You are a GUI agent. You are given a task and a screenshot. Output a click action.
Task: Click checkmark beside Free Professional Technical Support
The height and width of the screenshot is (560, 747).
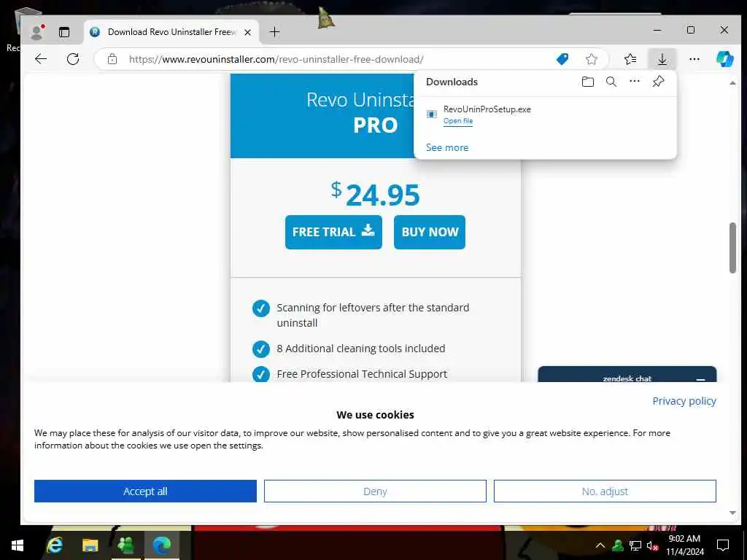click(x=260, y=374)
